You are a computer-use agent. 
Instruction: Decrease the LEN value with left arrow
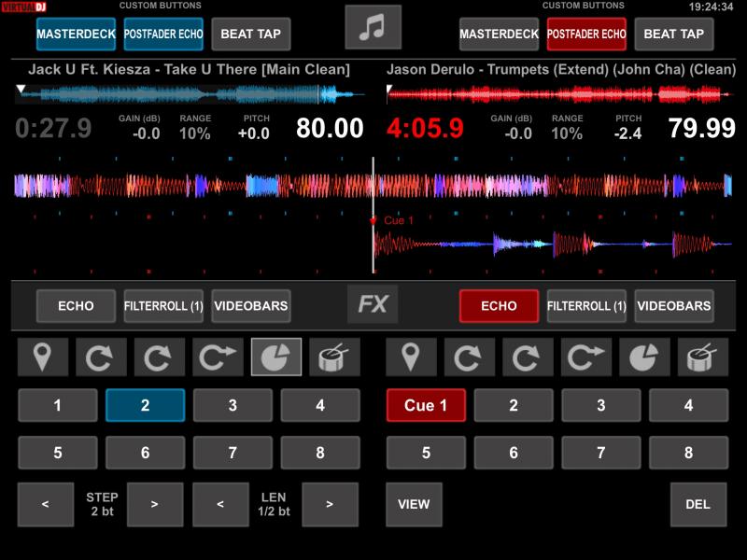pyautogui.click(x=219, y=504)
